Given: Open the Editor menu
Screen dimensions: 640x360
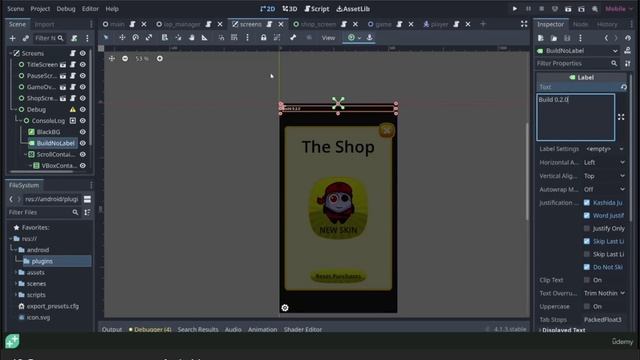Looking at the screenshot, I should tap(90, 9).
